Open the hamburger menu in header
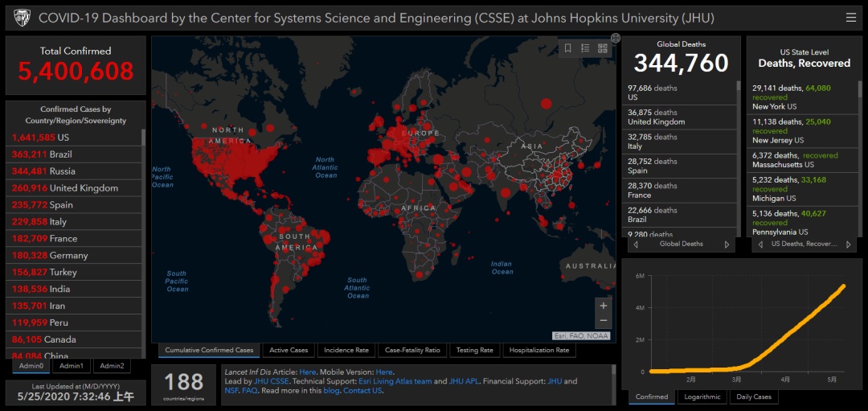The width and height of the screenshot is (868, 411). coord(851,18)
